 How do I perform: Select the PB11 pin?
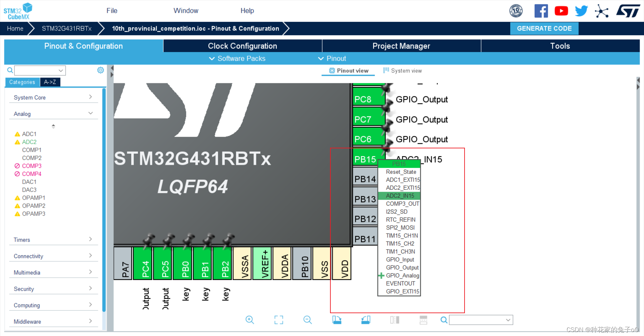pos(365,237)
